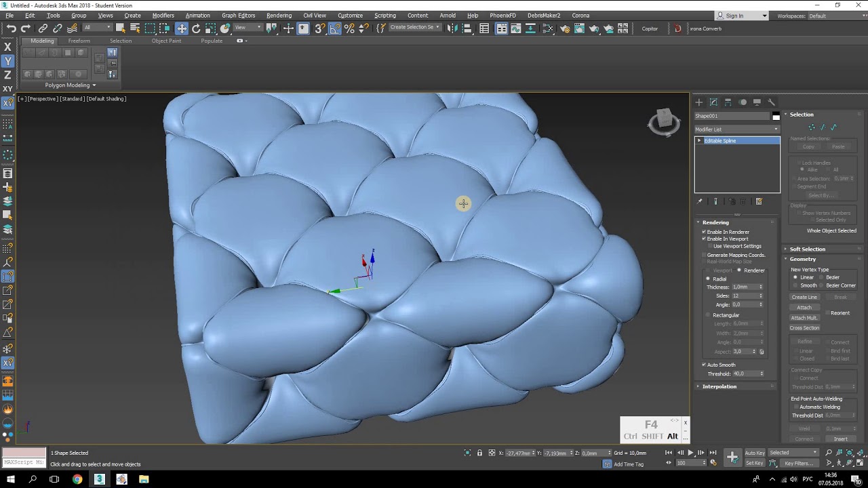Select the Rectangular radio option

point(709,315)
